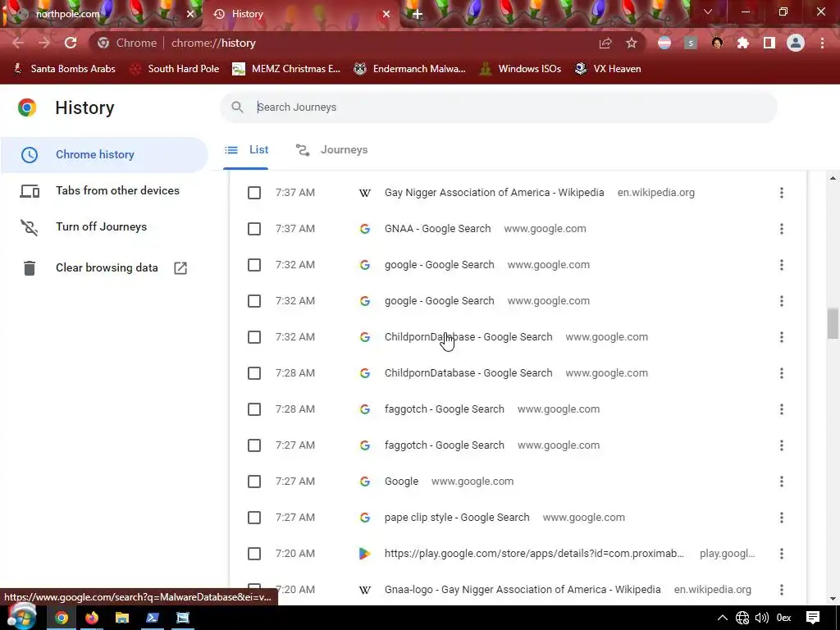Open the three-dot menu for GNAA - Google Search
The width and height of the screenshot is (840, 630).
click(782, 229)
